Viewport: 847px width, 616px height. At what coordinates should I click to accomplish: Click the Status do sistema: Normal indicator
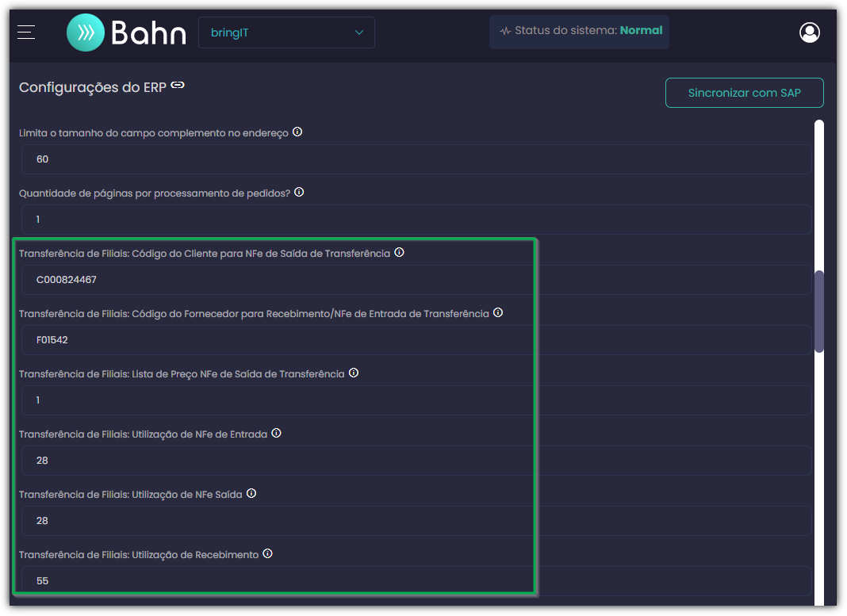click(579, 31)
